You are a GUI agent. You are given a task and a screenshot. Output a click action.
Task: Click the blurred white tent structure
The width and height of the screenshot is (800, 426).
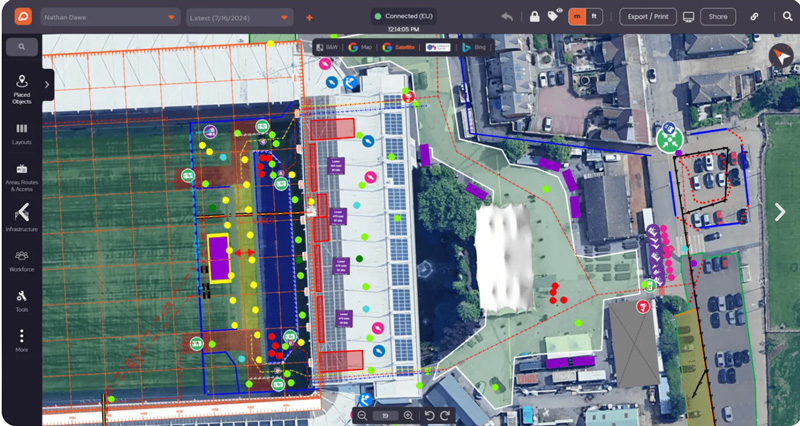point(505,258)
